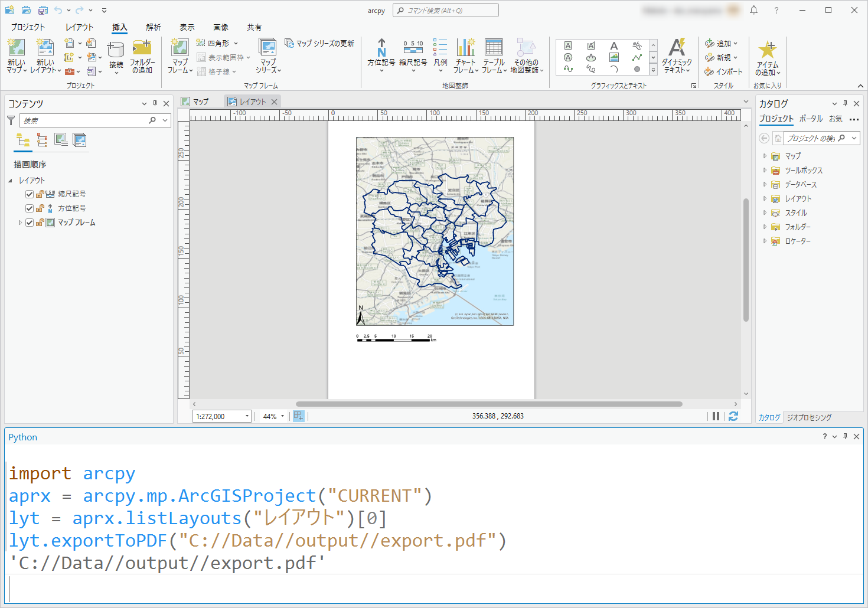
Task: Expand the マップ フレーム tree item
Action: coord(20,223)
